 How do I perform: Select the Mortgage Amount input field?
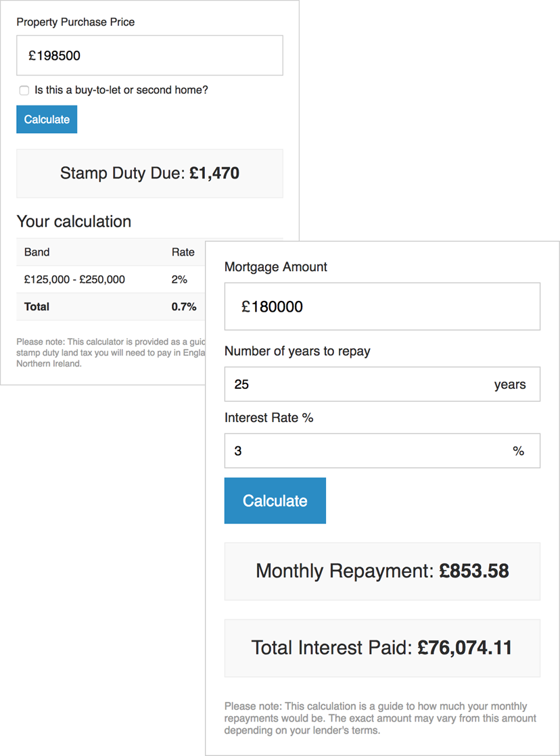pos(381,306)
